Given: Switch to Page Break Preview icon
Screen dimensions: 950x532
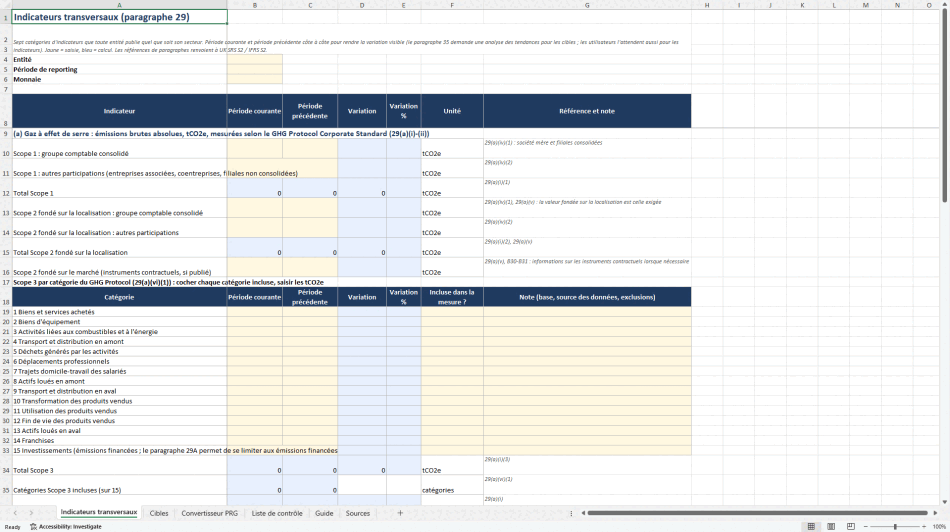Looking at the screenshot, I should pyautogui.click(x=851, y=527).
